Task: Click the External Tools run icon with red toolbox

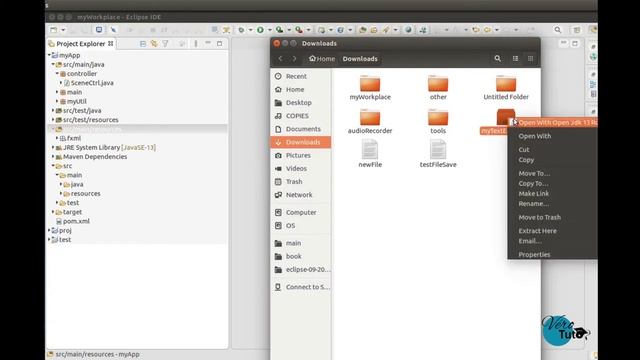Action: coord(299,30)
